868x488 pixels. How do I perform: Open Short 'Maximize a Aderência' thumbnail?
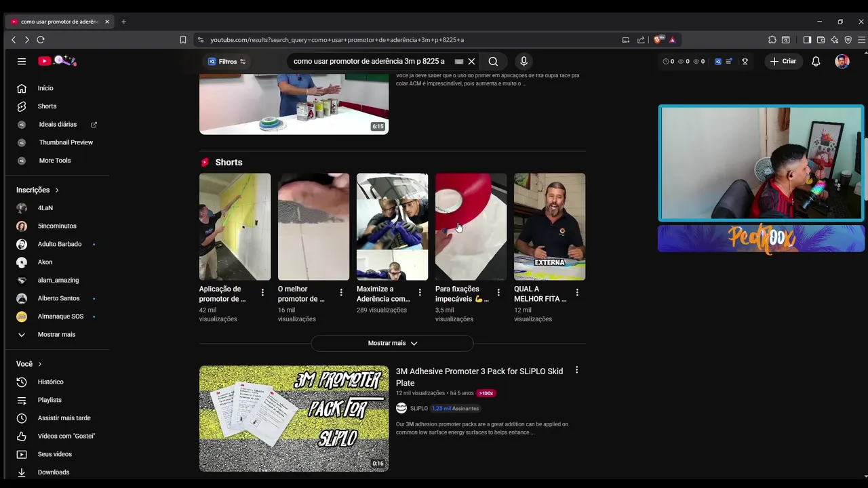click(392, 226)
